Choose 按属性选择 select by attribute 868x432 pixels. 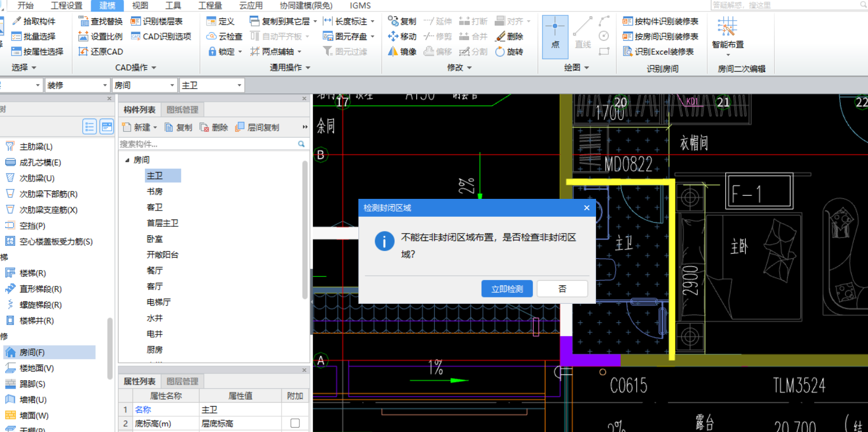tap(37, 52)
